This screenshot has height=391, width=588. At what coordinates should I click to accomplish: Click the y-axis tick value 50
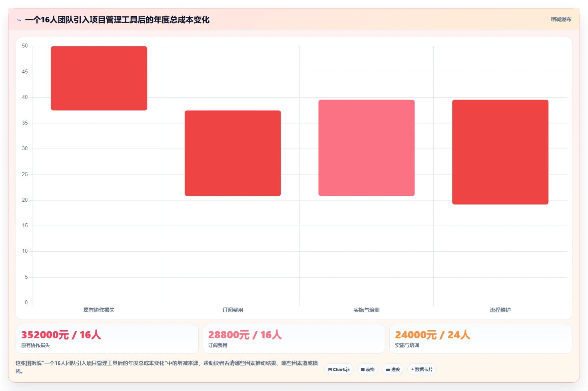click(x=25, y=46)
